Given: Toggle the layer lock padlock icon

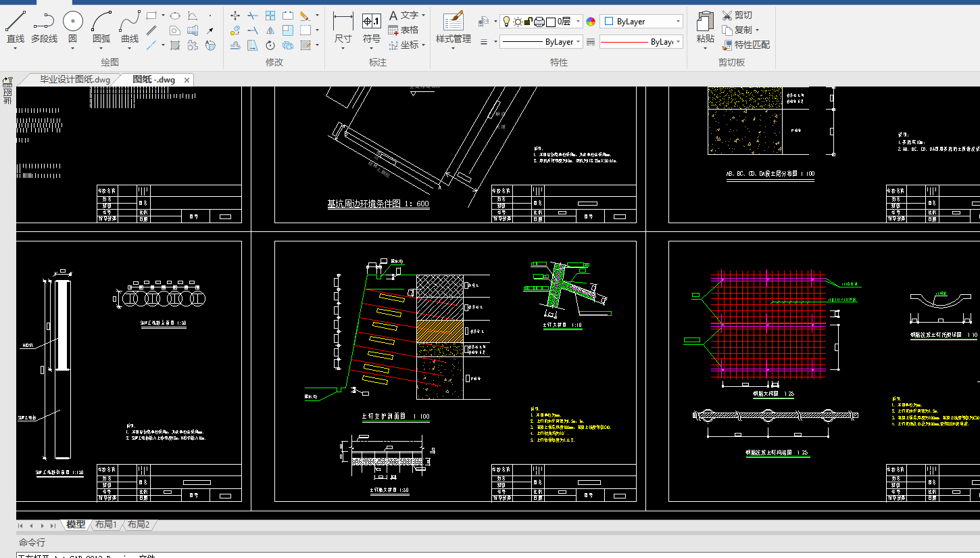Looking at the screenshot, I should click(528, 22).
